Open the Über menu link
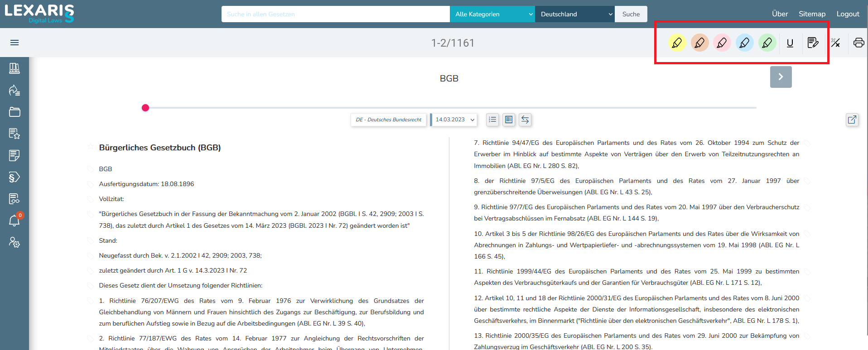 780,14
